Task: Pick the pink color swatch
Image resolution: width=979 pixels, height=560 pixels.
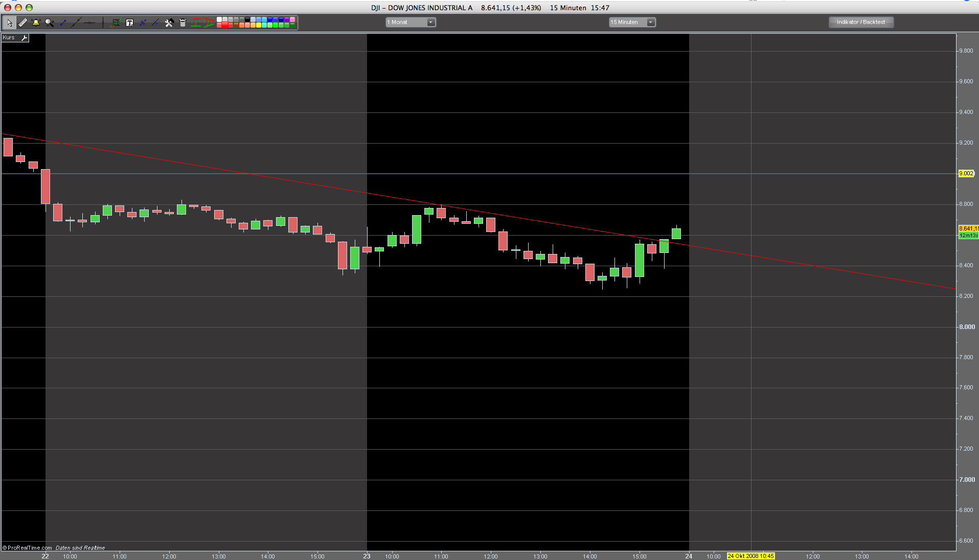Action: [x=293, y=19]
